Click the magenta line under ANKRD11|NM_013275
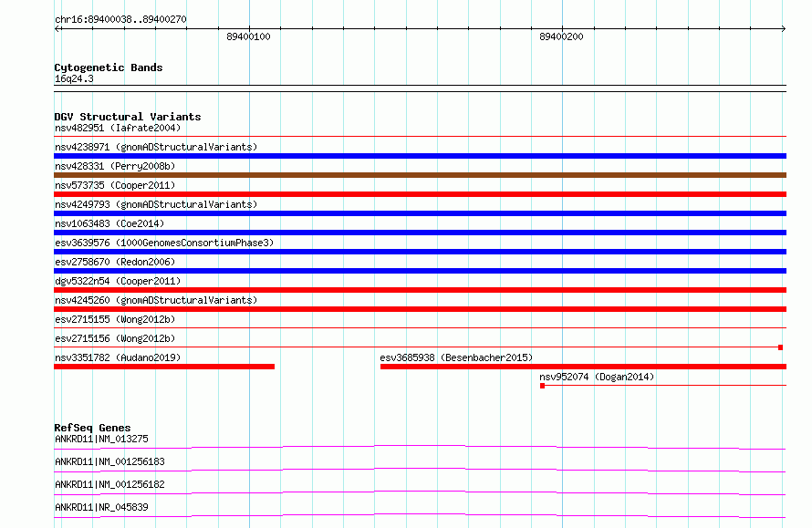812x528 pixels. [x=420, y=447]
